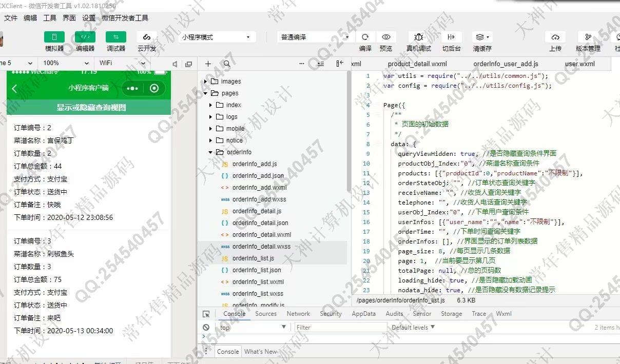Open 版本管理 version control

588,37
